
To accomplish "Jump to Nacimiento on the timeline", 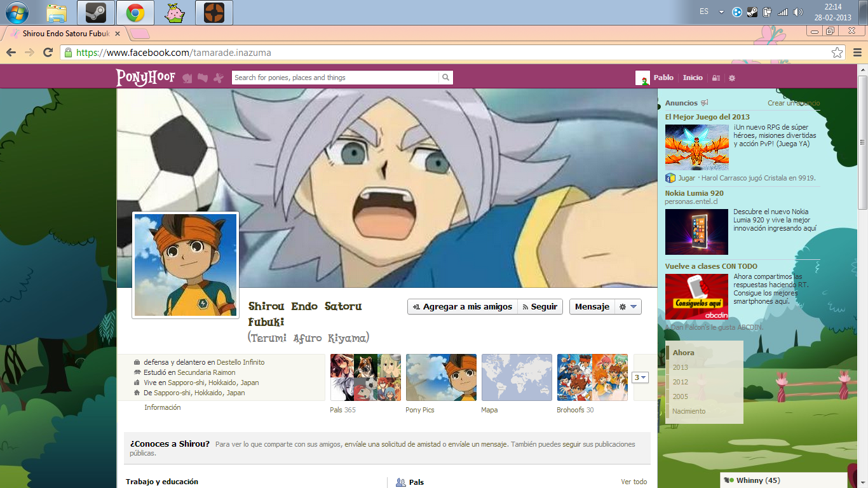I will 689,411.
